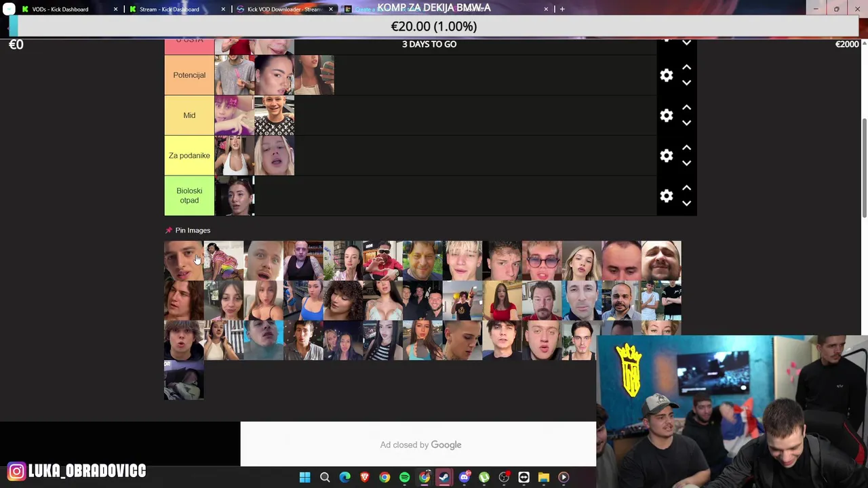Move Mid tier down with arrow
This screenshot has width=868, height=488.
click(x=686, y=123)
